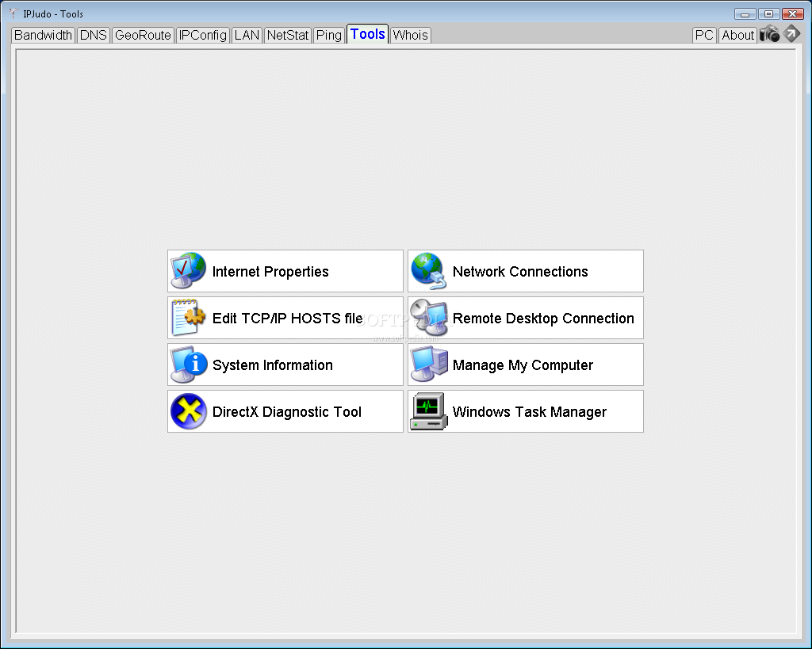
Task: Go to the IPConfig tab
Action: click(x=203, y=35)
